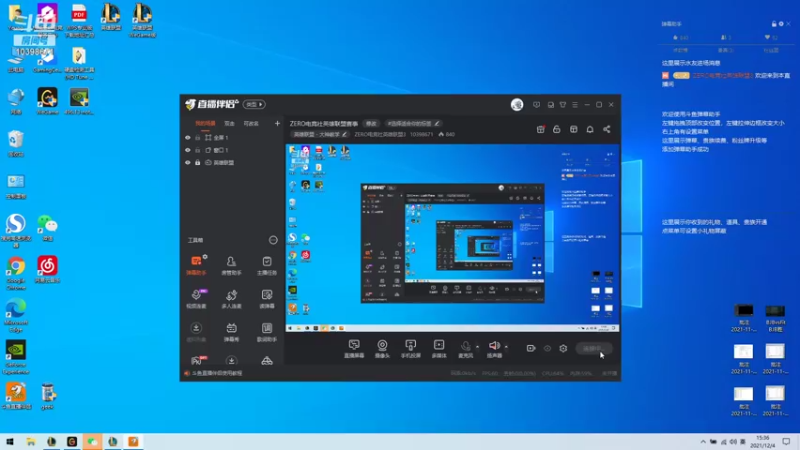This screenshot has width=800, height=450.
Task: Edit the 英雄联盟 category tag
Action: click(320, 134)
